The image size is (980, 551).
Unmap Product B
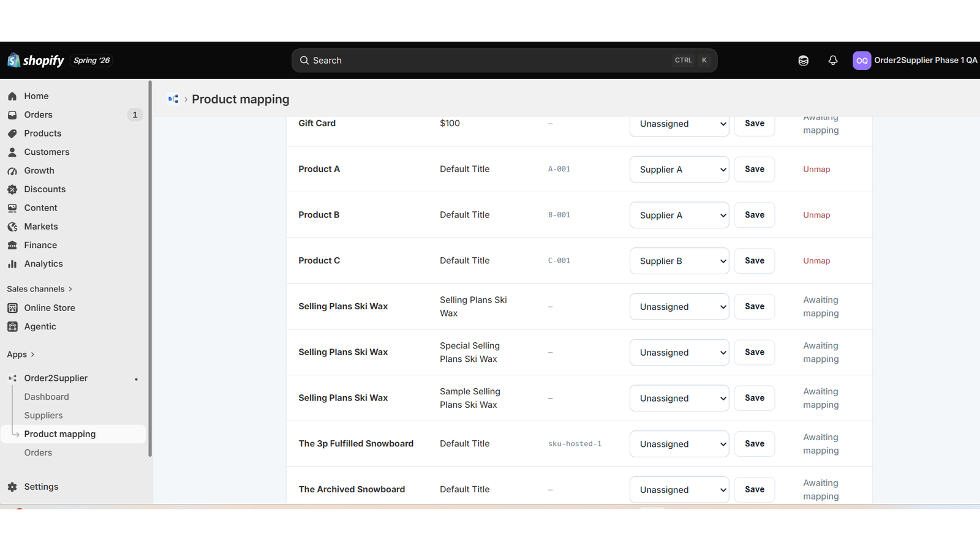point(816,215)
